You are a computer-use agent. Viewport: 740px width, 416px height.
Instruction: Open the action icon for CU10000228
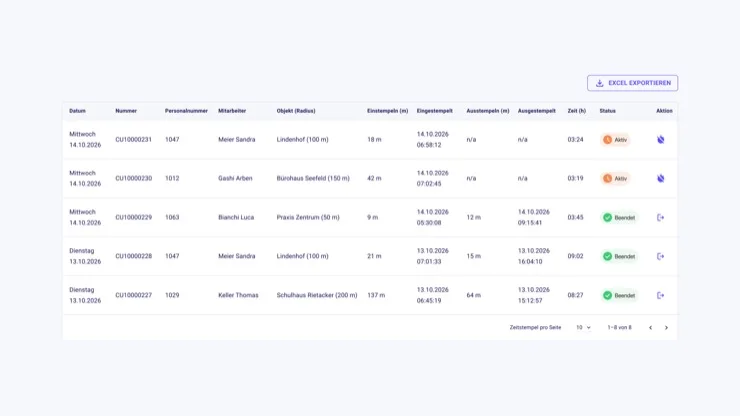pos(661,256)
